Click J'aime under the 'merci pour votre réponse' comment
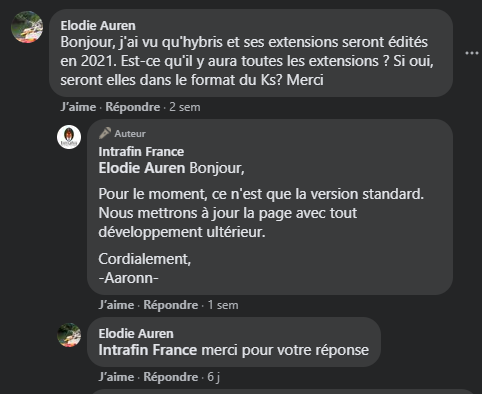 tap(116, 377)
